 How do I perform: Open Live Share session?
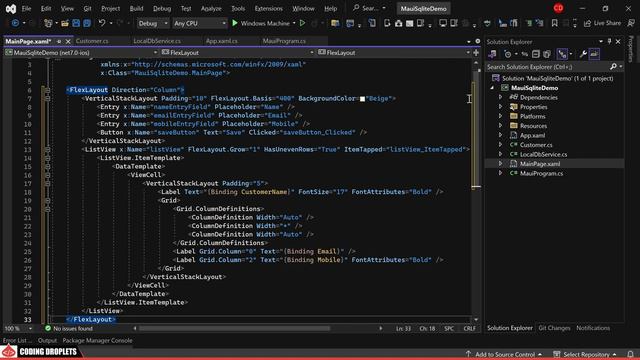pos(602,23)
